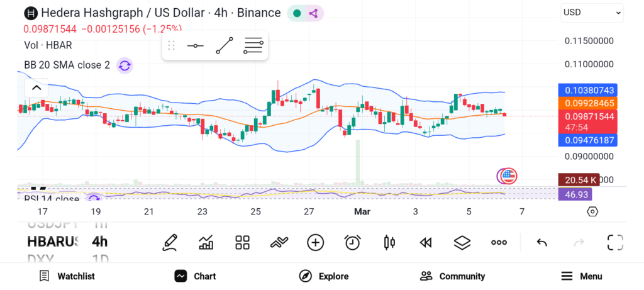Open the candlestick chart style icon

[x=389, y=242]
